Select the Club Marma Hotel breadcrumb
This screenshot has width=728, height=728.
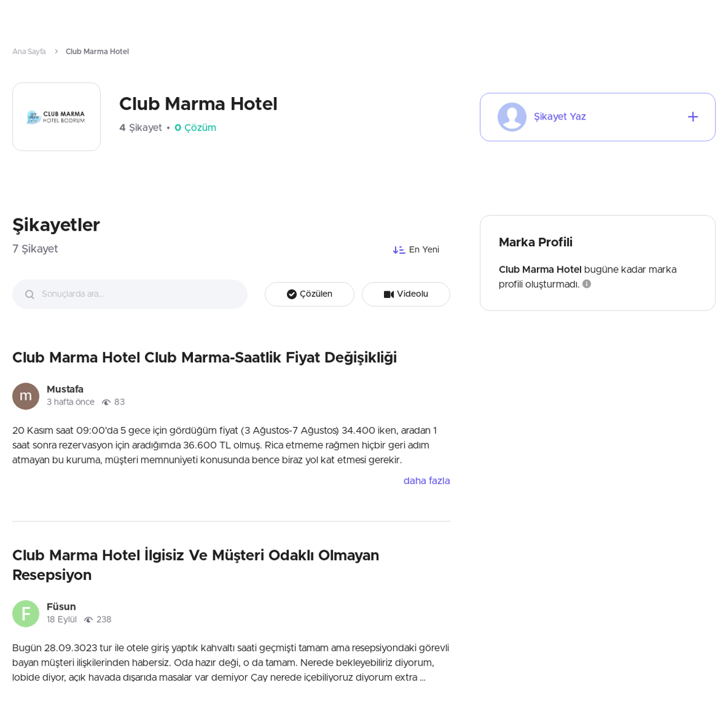pyautogui.click(x=97, y=52)
